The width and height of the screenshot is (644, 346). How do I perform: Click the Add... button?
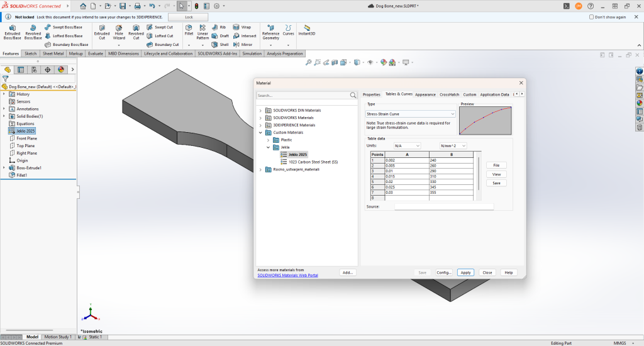point(348,272)
